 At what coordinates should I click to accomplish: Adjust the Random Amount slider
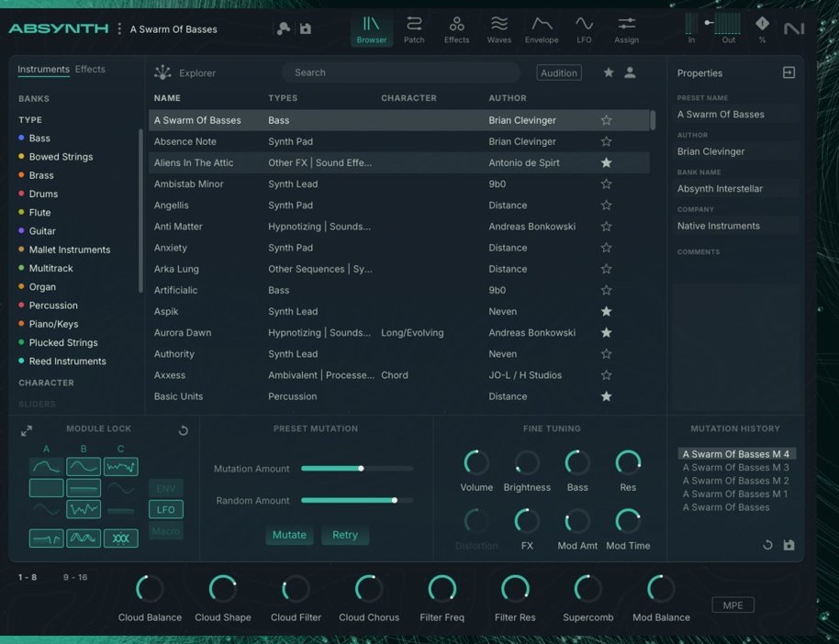(357, 501)
